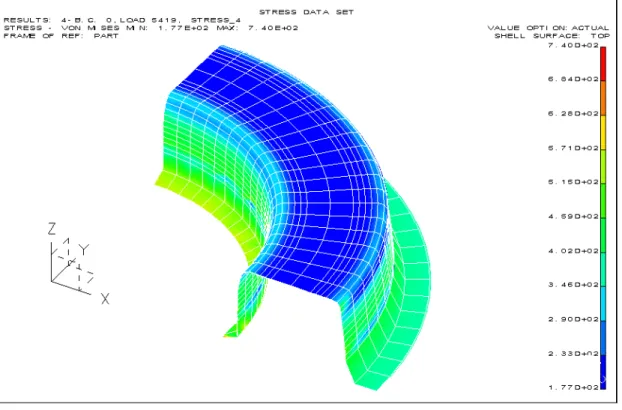Click the 1.77D+02 minimum legend label
Viewport: 622px width, 410px height.
tap(573, 387)
